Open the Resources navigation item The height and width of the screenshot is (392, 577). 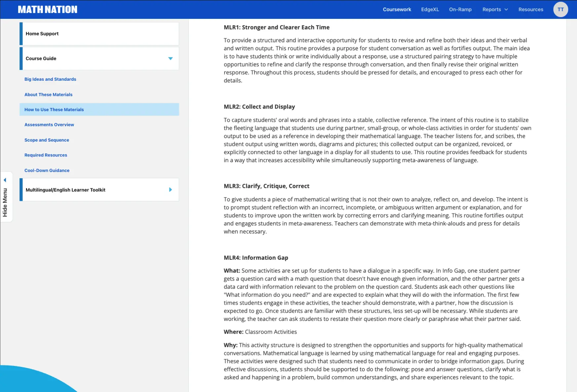coord(530,10)
